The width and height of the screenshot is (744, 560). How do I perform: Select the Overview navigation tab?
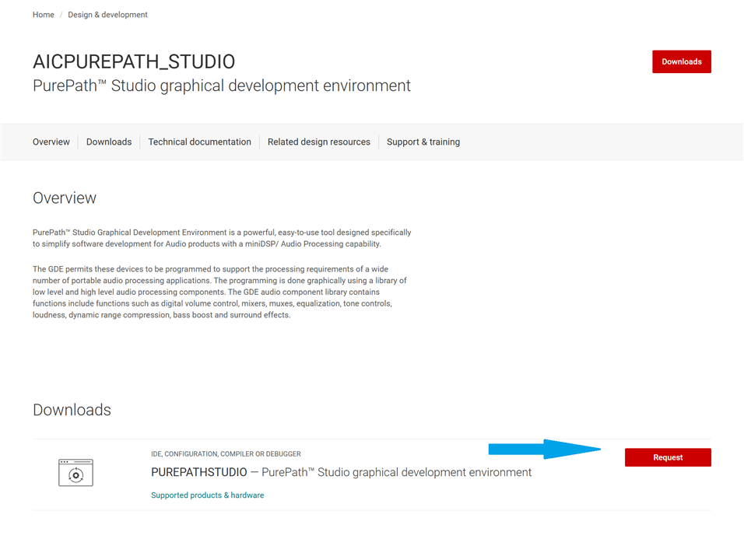coord(51,142)
